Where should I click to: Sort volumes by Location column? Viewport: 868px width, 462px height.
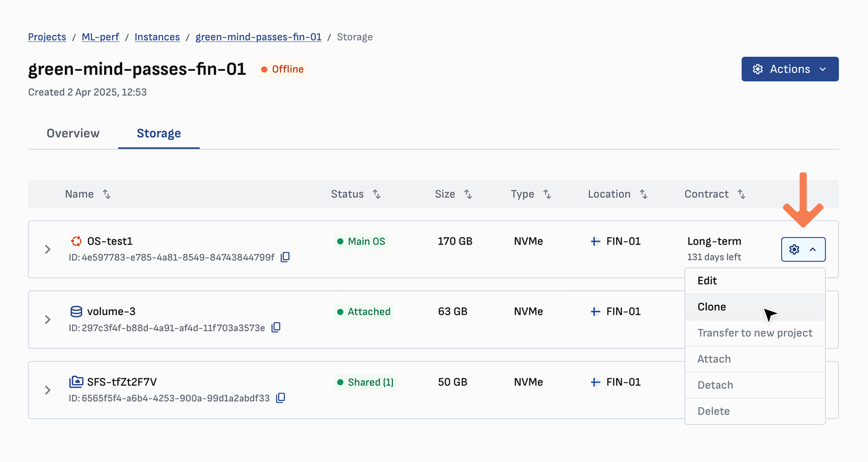(x=643, y=194)
